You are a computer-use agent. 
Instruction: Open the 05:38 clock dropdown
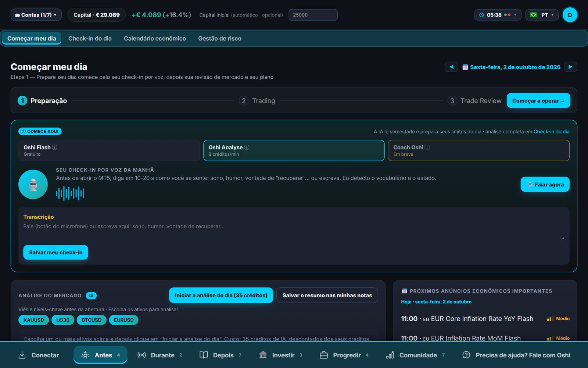(498, 15)
